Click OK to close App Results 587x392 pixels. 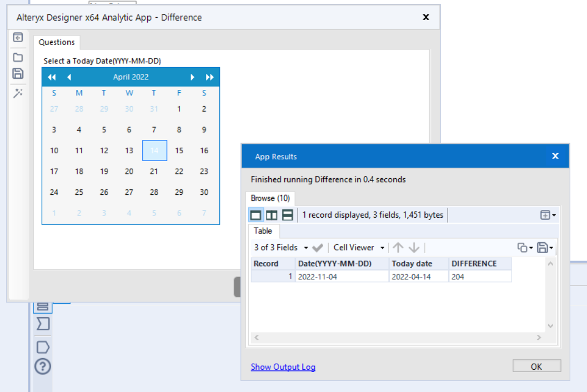pyautogui.click(x=536, y=366)
